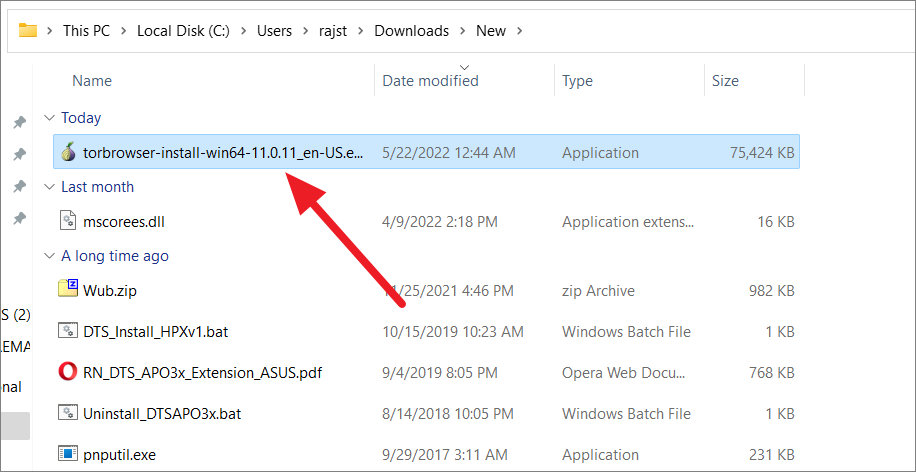
Task: Select torbrowser-install-win64-11.0.11_en-US file name
Action: pyautogui.click(x=223, y=153)
